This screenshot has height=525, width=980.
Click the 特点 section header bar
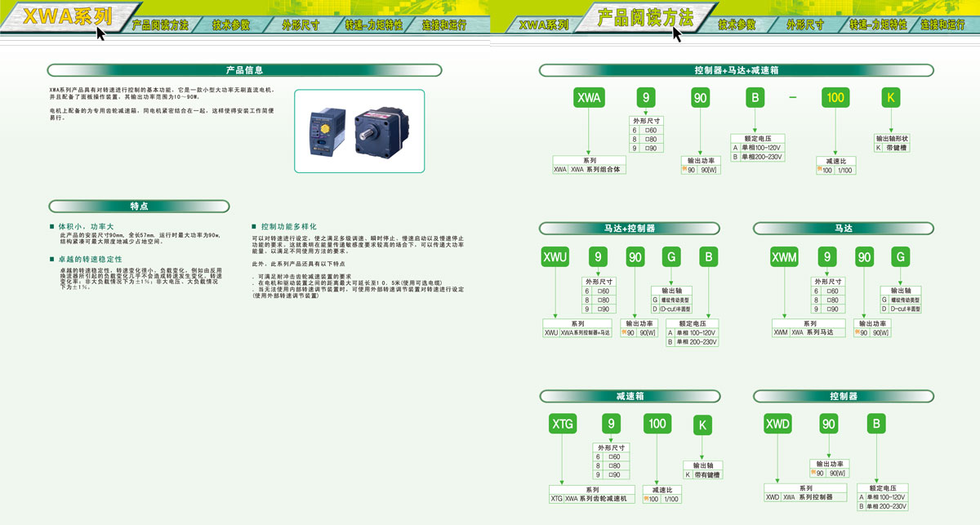pyautogui.click(x=139, y=206)
